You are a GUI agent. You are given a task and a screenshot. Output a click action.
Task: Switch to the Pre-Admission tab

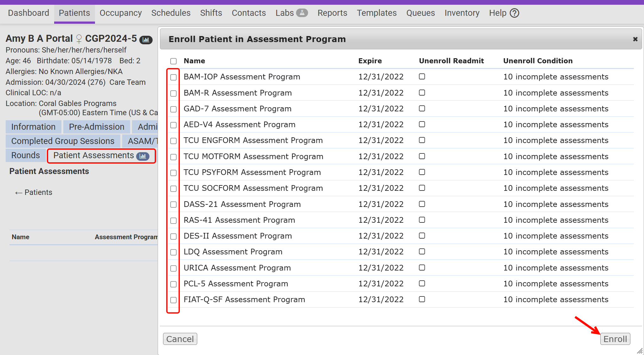pyautogui.click(x=97, y=127)
